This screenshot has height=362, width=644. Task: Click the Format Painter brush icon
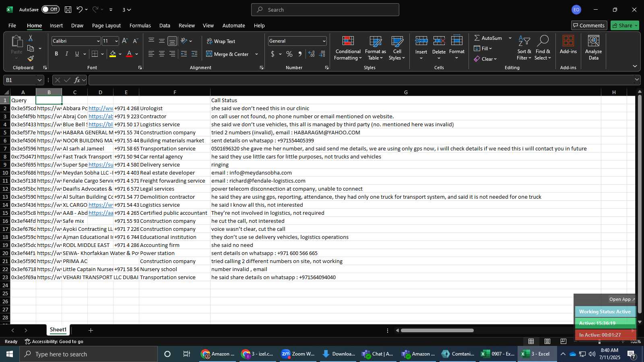[31, 59]
